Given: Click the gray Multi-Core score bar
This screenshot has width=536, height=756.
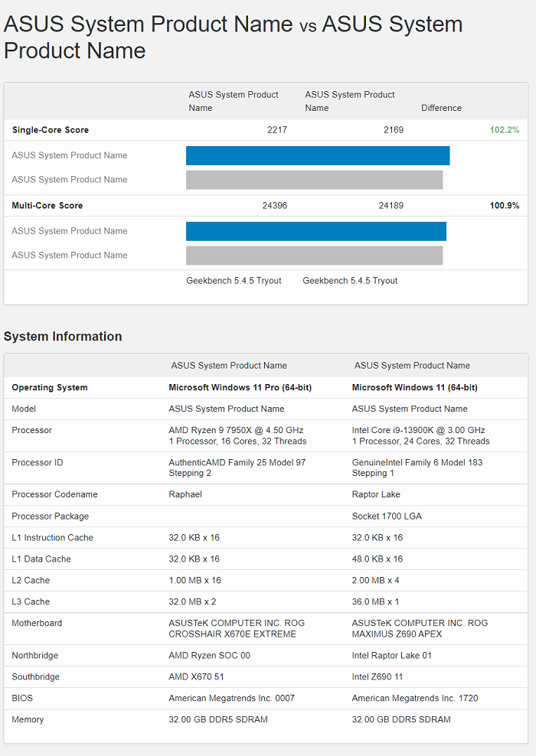Looking at the screenshot, I should 314,256.
